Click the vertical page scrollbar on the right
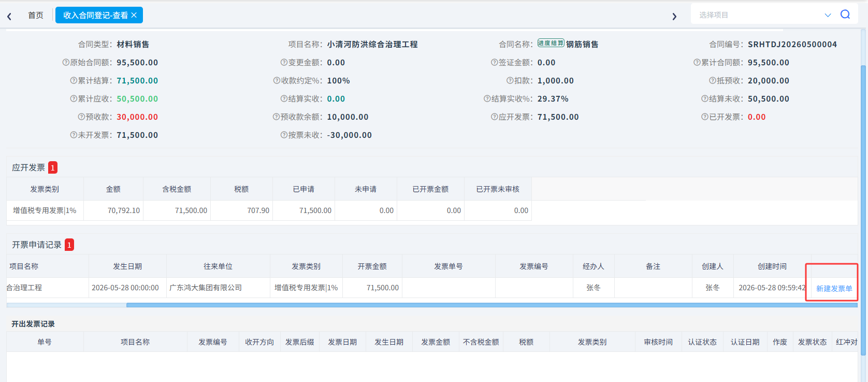The width and height of the screenshot is (868, 382). 863,210
